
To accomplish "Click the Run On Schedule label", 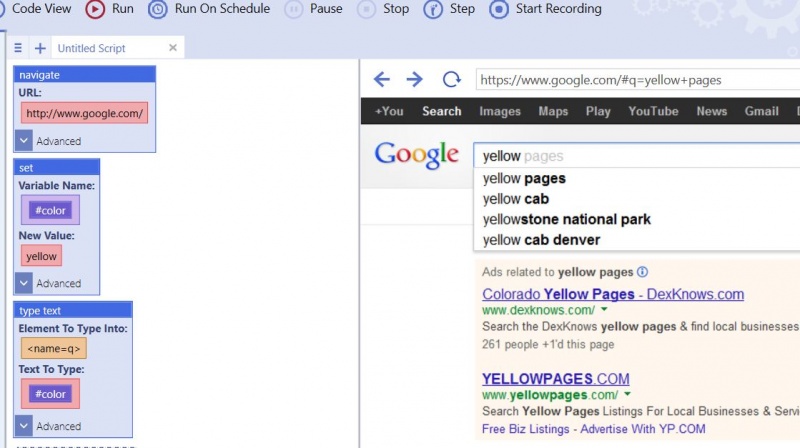I will (222, 9).
